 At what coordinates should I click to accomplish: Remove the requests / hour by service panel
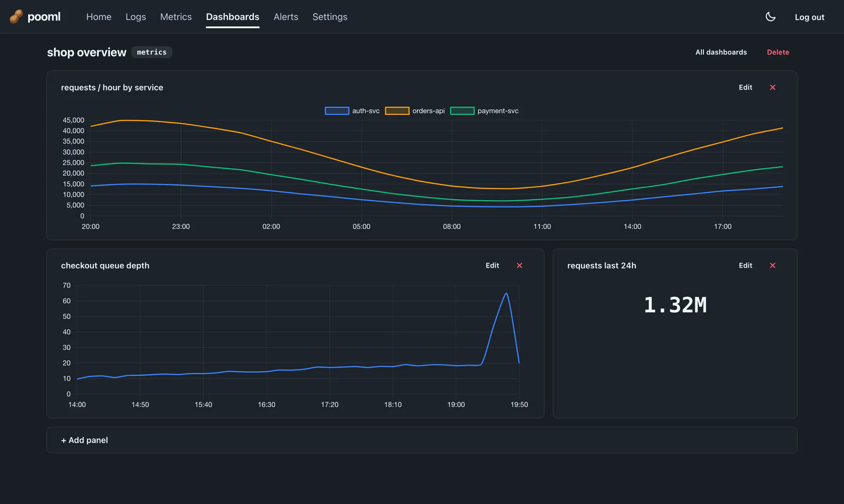773,88
